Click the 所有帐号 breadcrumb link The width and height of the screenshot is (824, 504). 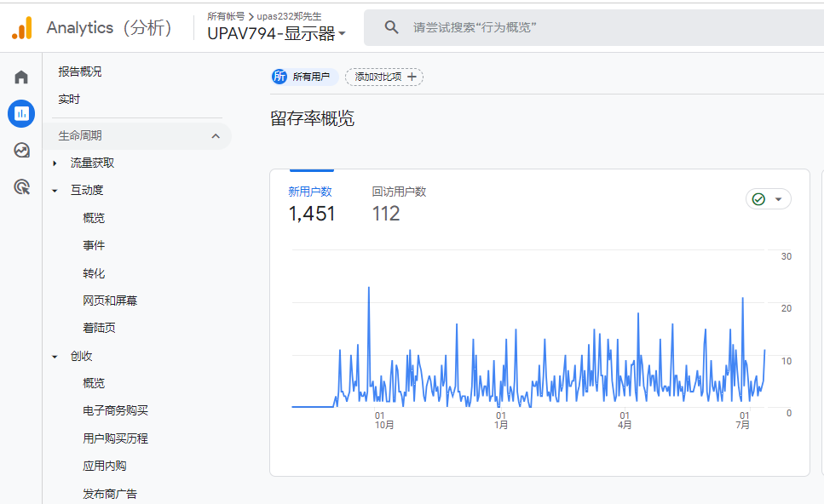tap(225, 16)
